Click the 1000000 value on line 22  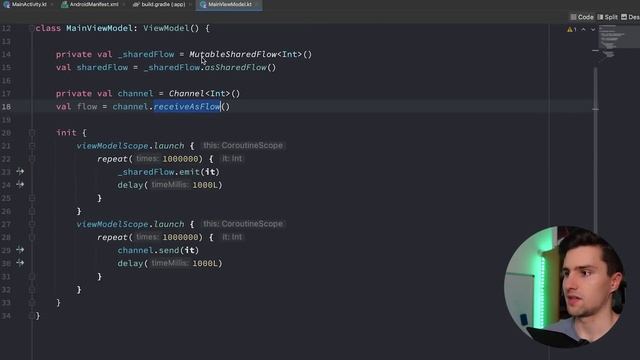[x=180, y=159]
